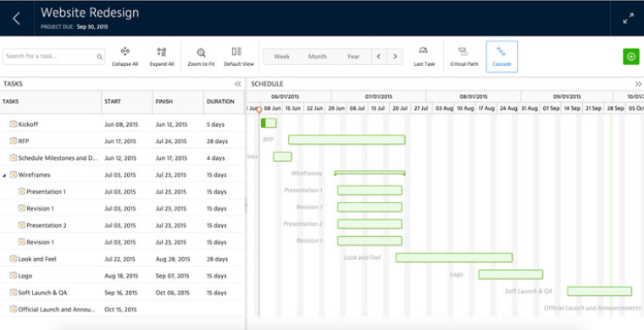Click Official Launch start date Oct 15, 2015
Viewport: 644px width, 330px height.
(x=120, y=310)
